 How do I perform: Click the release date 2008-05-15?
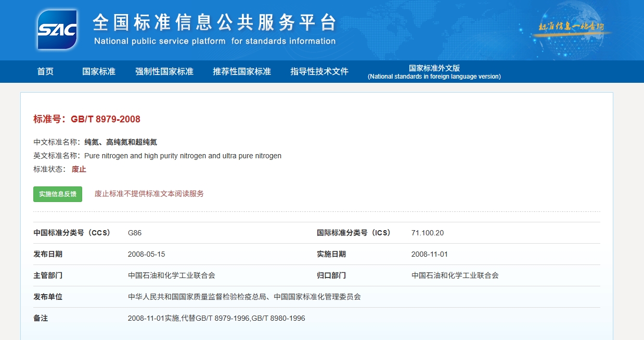click(x=146, y=254)
